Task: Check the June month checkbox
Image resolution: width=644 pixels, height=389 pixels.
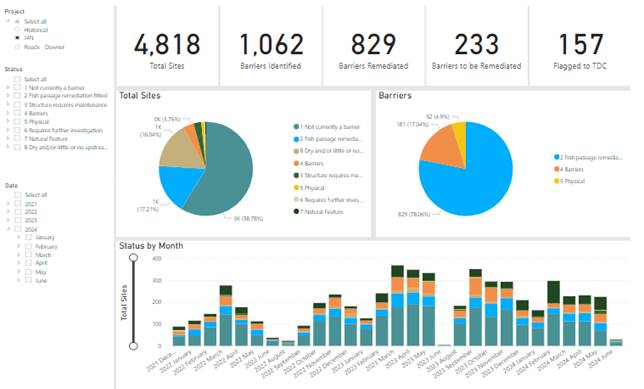Action: (28, 280)
